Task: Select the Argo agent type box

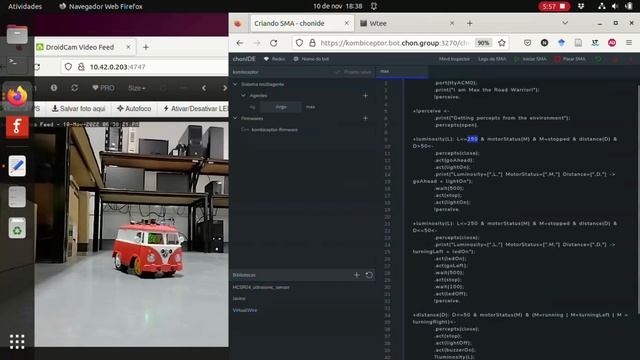Action: pos(281,107)
